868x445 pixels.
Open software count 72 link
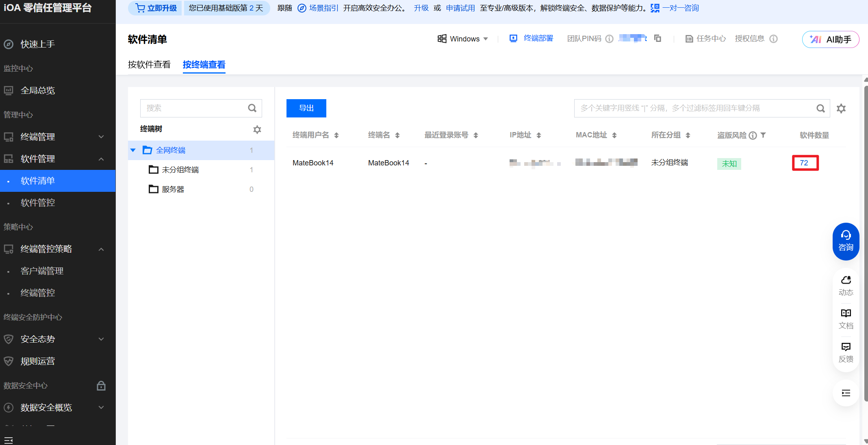pyautogui.click(x=804, y=163)
